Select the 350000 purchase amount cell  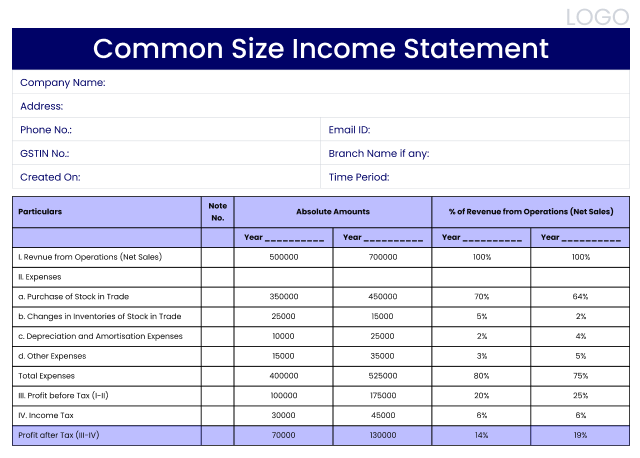[x=284, y=297]
